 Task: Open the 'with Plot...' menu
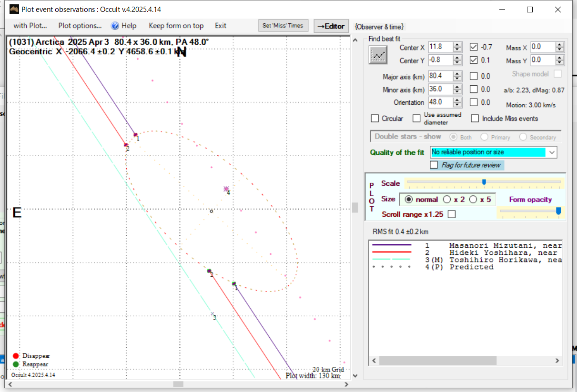pyautogui.click(x=30, y=26)
